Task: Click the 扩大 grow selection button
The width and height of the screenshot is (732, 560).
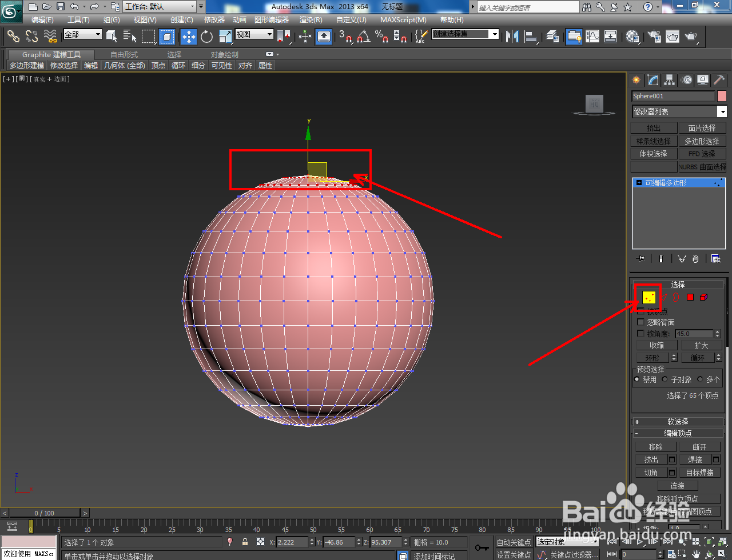Action: (x=701, y=345)
